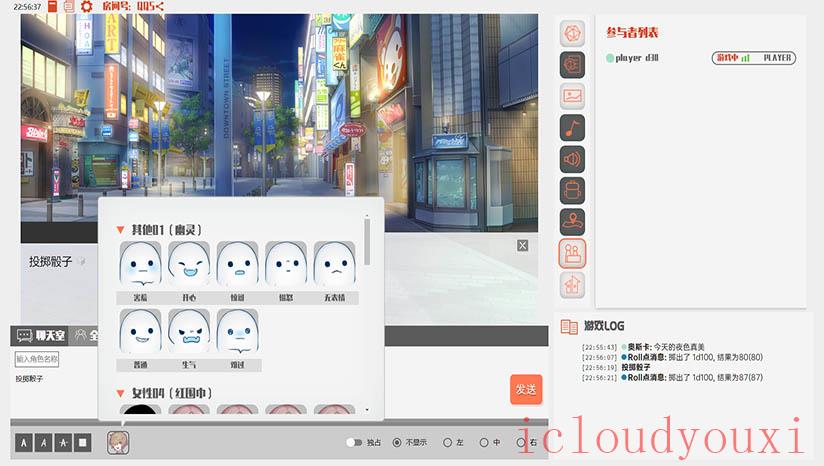The width and height of the screenshot is (824, 466).
Task: Select the 左 position radio button
Action: (x=447, y=443)
